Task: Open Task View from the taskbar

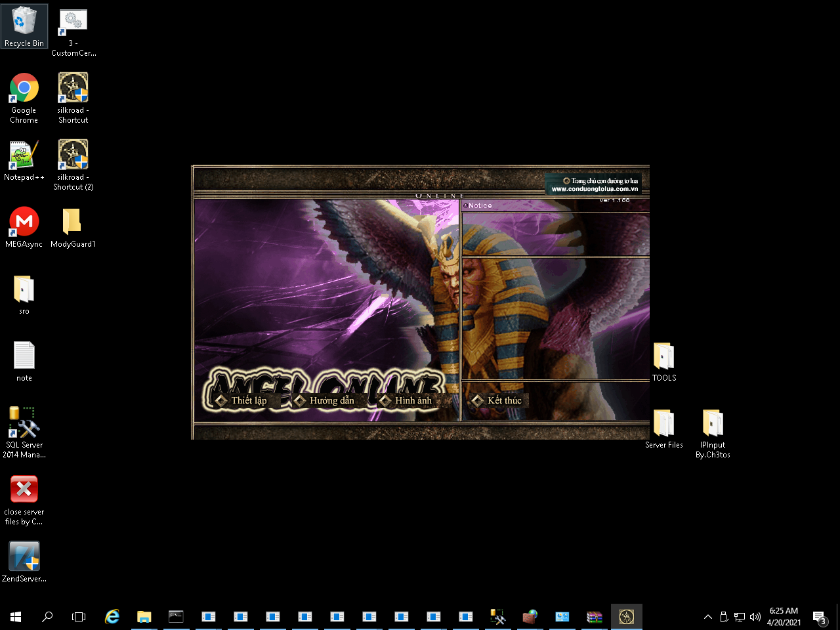Action: pos(79,617)
